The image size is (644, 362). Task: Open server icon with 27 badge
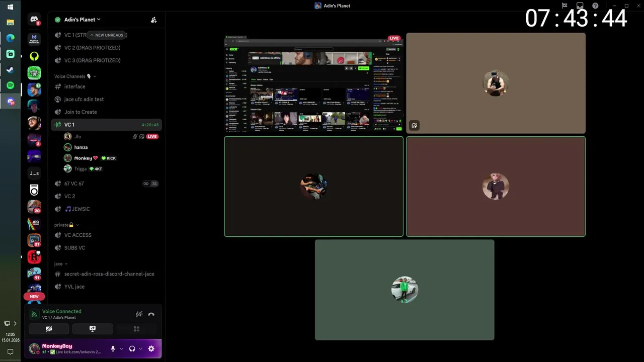point(34,240)
